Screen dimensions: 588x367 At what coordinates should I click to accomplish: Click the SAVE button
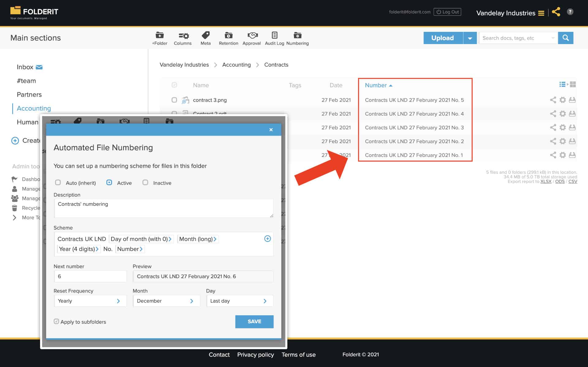[x=254, y=321]
